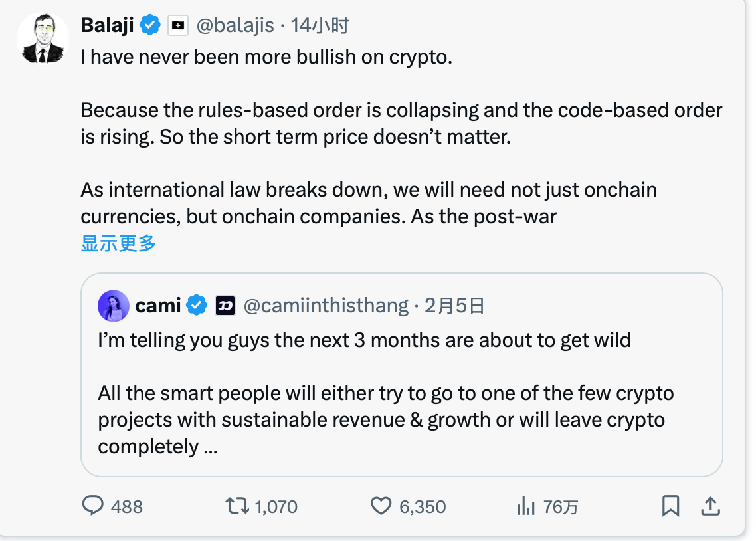
Task: Expand tweet with 显示更多 link
Action: 118,243
